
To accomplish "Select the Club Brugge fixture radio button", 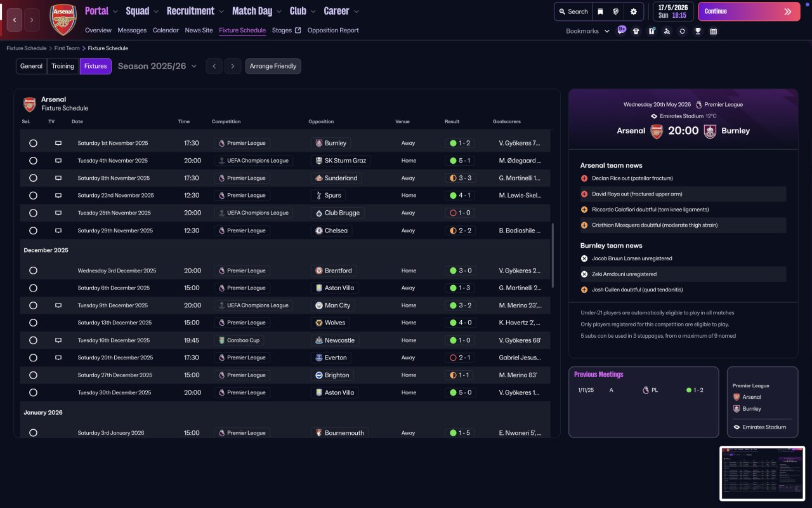I will (x=33, y=213).
